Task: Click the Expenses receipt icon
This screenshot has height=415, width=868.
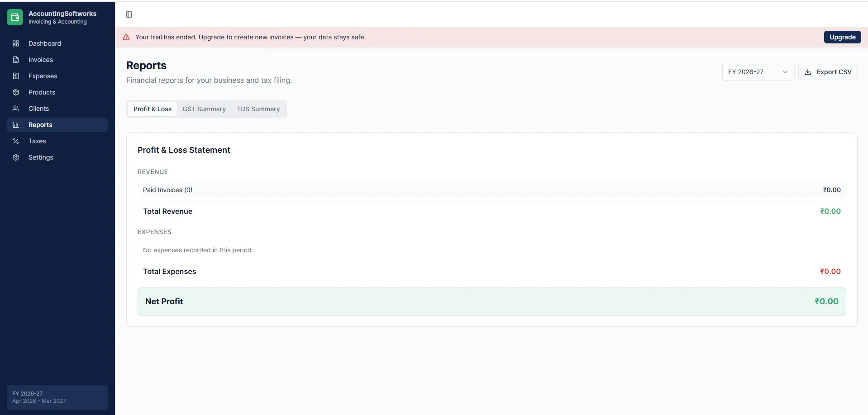Action: (16, 76)
